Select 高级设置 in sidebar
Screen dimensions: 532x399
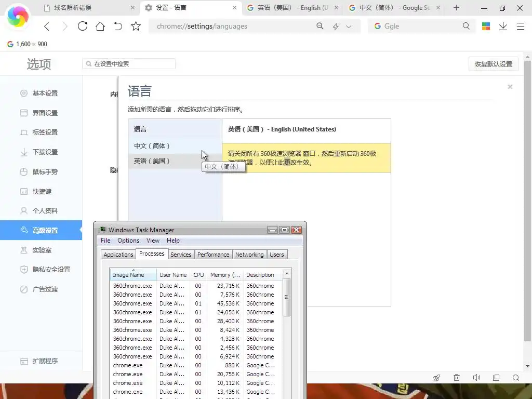coord(41,230)
